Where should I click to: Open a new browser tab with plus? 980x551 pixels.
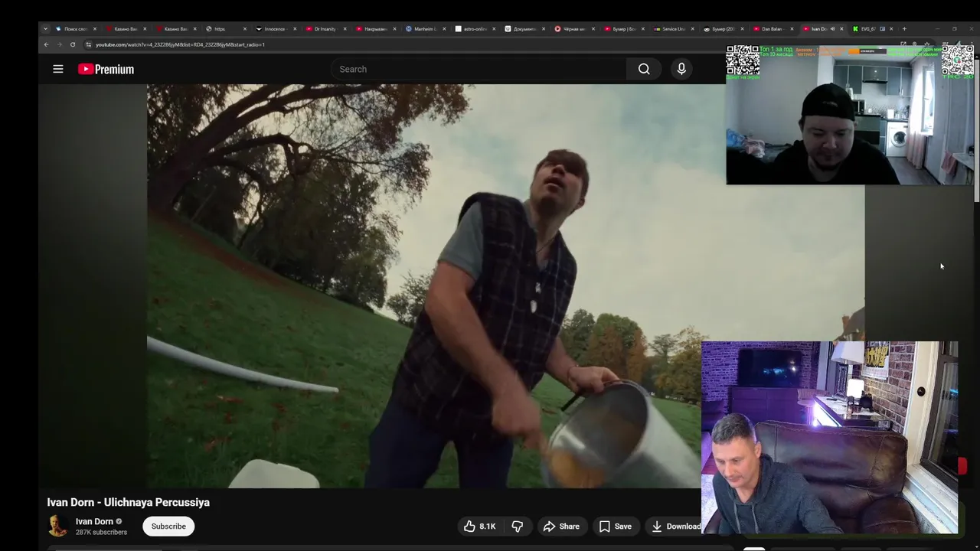pos(904,29)
